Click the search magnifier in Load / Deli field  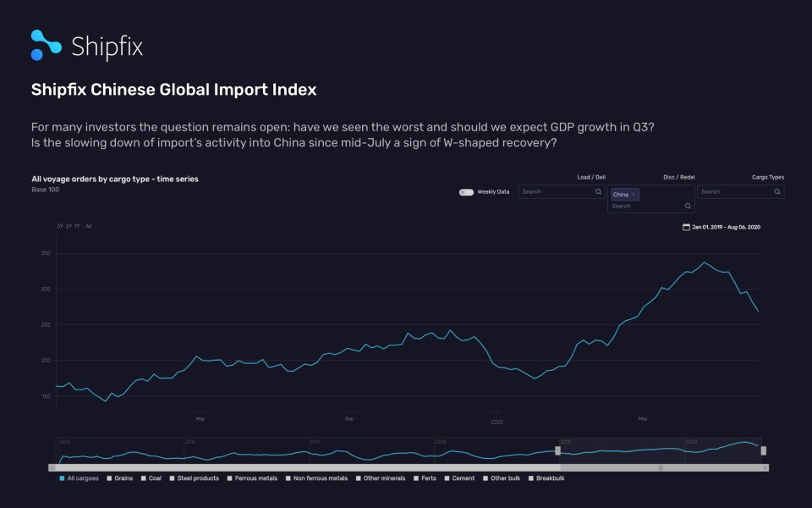[x=599, y=191]
